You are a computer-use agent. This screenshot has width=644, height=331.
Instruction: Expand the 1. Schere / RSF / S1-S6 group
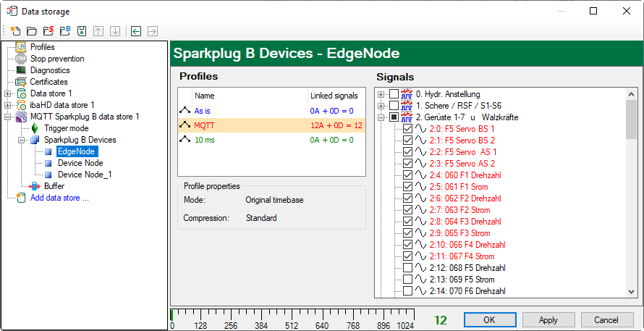tap(381, 106)
